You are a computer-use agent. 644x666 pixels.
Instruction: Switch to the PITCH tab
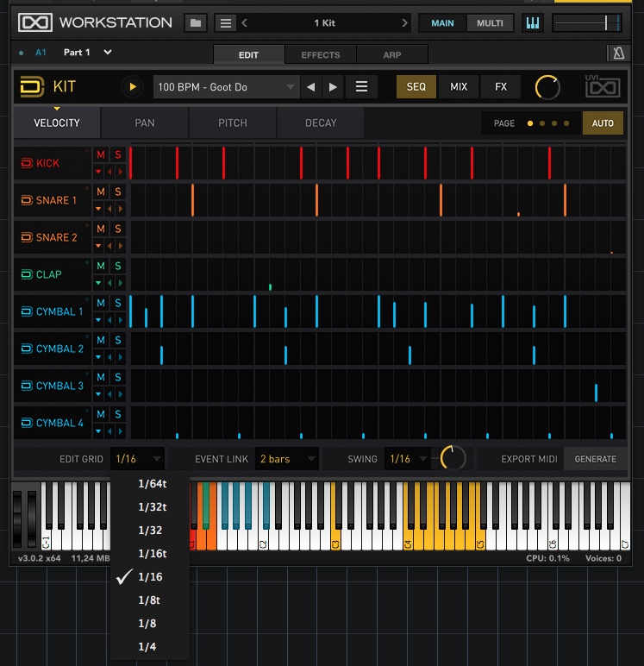click(233, 123)
